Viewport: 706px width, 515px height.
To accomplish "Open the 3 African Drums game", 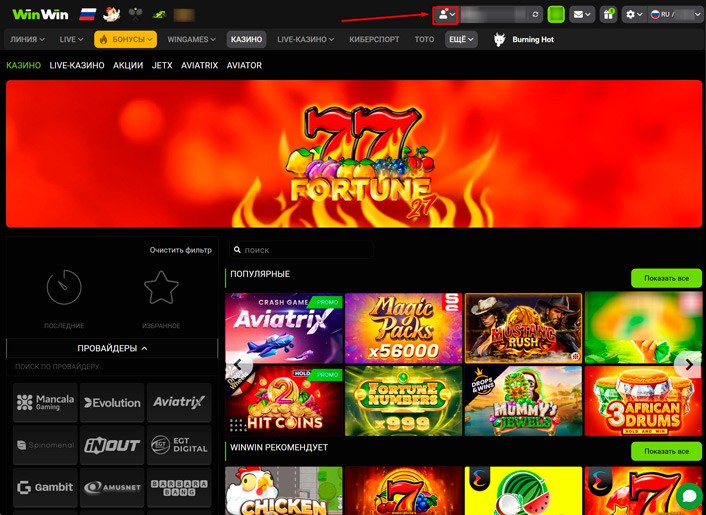I will pos(643,401).
